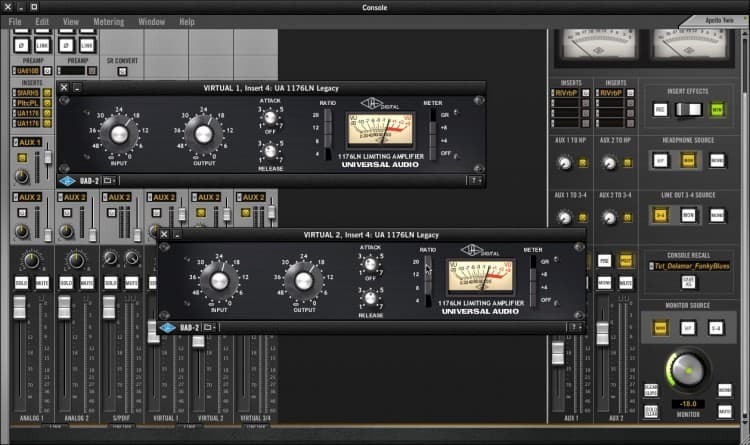Click the Output knob on Virtual 2 1176LN
The width and height of the screenshot is (750, 445).
pos(304,281)
